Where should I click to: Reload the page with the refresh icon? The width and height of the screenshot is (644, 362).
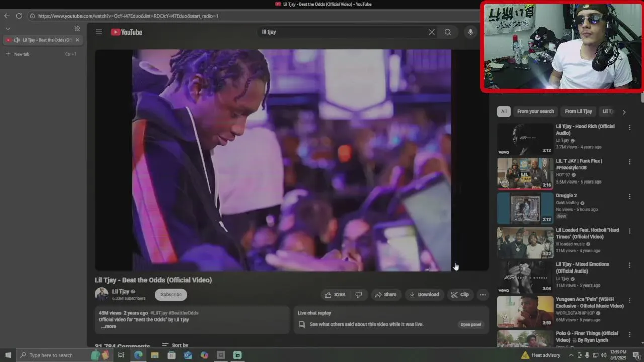[19, 16]
